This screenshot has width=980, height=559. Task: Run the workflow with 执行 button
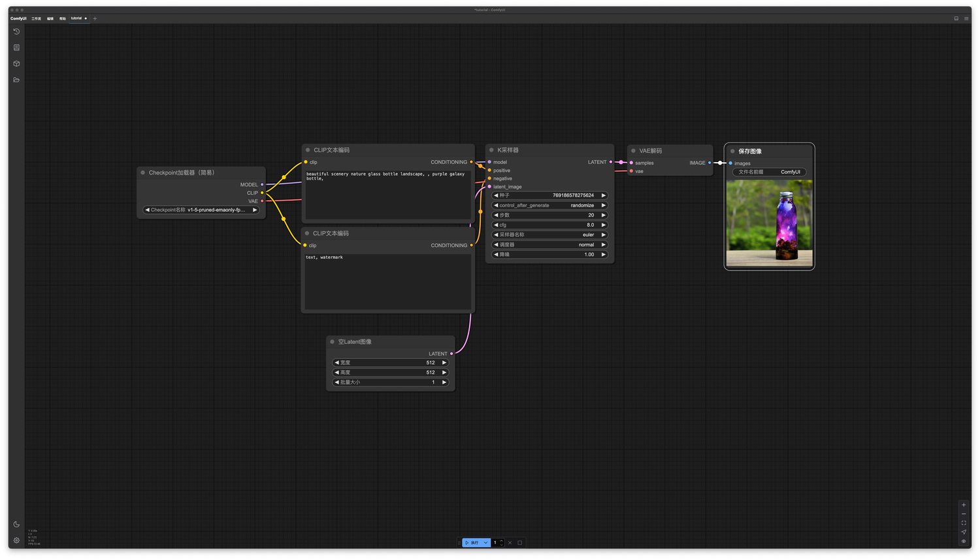(x=472, y=543)
